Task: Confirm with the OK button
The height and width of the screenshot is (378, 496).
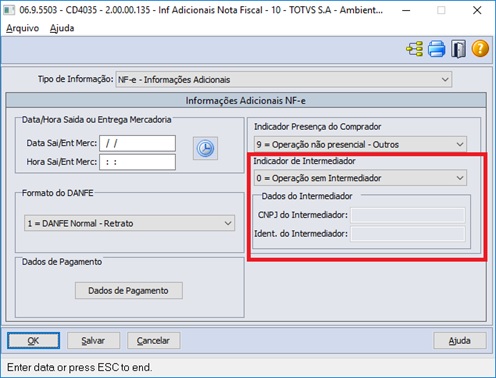Action: pos(33,341)
